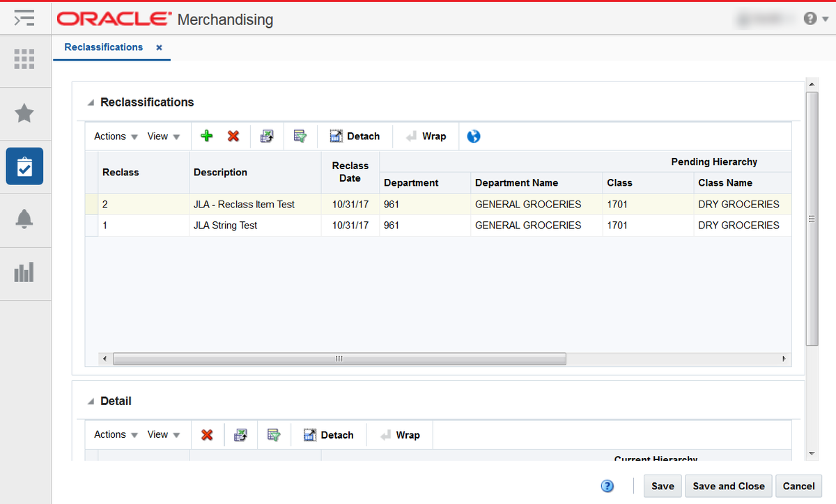
Task: Click the Pending Hierarchy group header
Action: [714, 162]
